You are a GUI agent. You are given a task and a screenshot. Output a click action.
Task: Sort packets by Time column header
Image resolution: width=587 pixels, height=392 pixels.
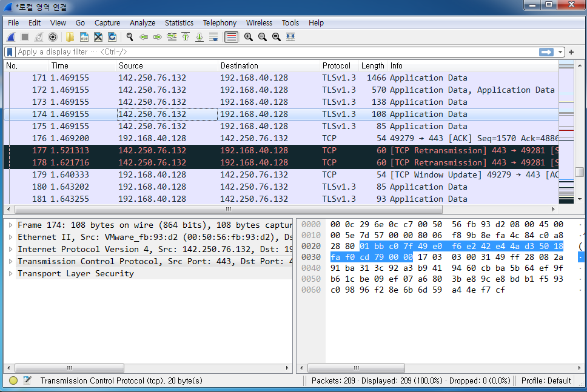point(82,66)
